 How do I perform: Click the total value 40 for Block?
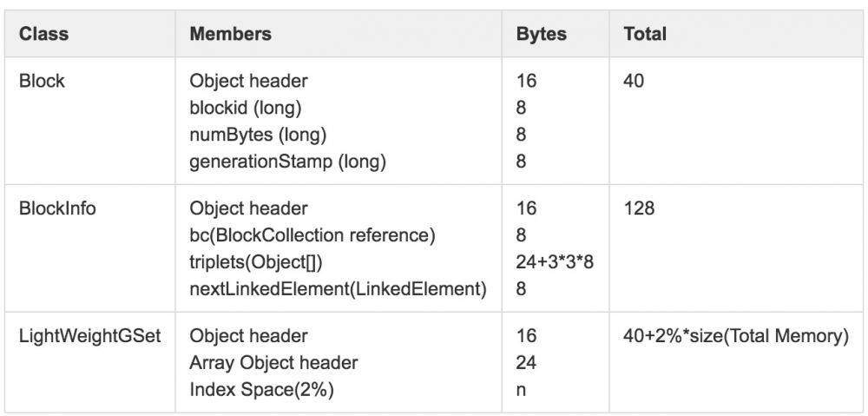click(x=633, y=81)
